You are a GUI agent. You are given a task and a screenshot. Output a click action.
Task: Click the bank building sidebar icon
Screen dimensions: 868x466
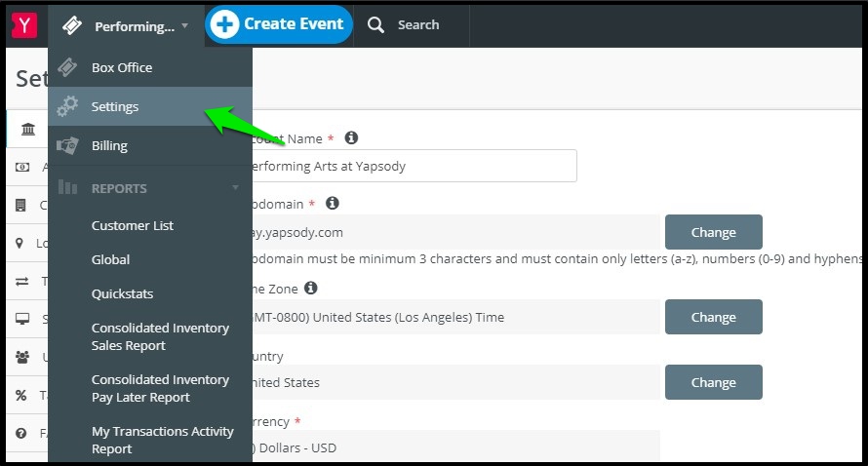click(x=28, y=130)
